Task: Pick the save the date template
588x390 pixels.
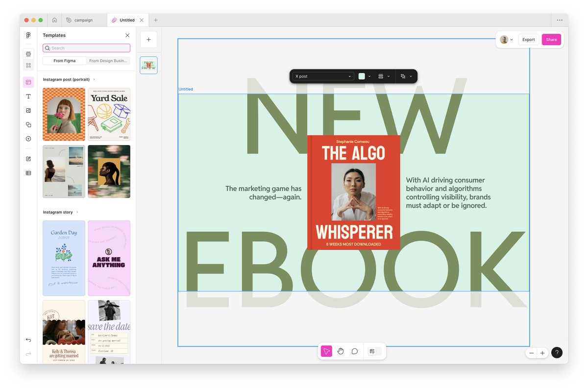Action: [109, 332]
